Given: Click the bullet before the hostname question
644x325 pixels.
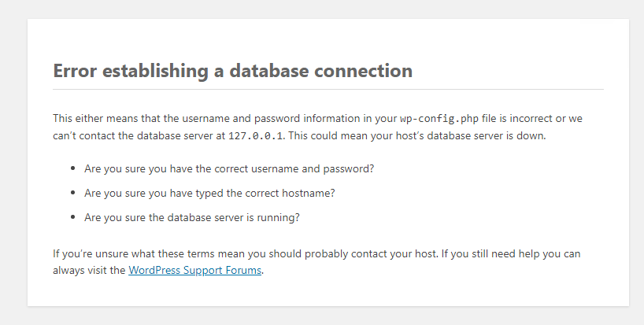Looking at the screenshot, I should point(73,193).
